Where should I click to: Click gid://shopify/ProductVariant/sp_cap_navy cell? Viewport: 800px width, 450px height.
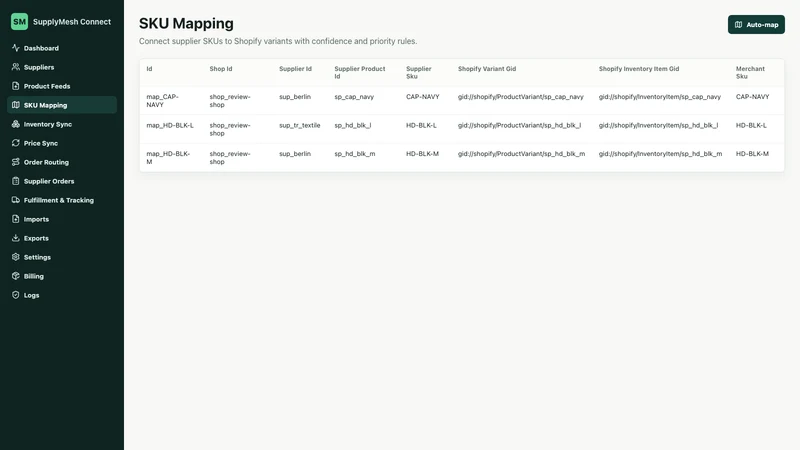(x=520, y=96)
